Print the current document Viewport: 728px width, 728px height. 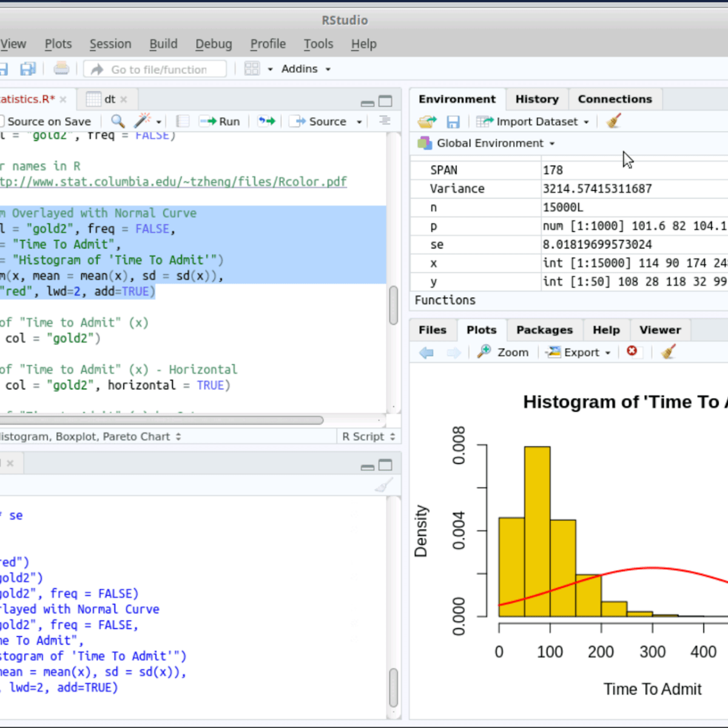point(61,69)
